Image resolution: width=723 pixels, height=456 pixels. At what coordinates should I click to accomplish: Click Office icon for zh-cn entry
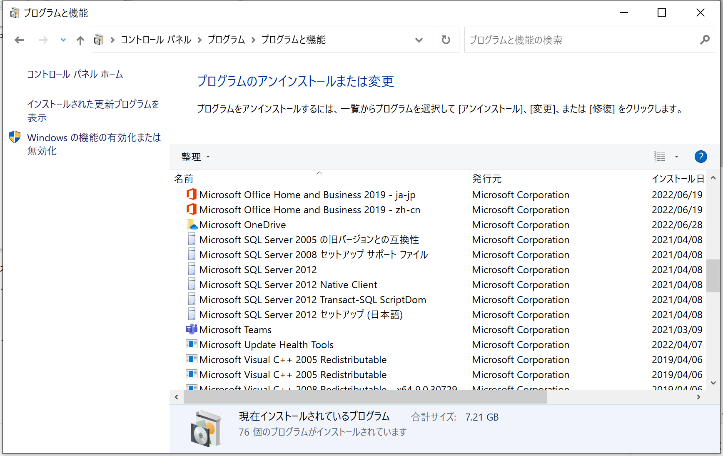191,209
